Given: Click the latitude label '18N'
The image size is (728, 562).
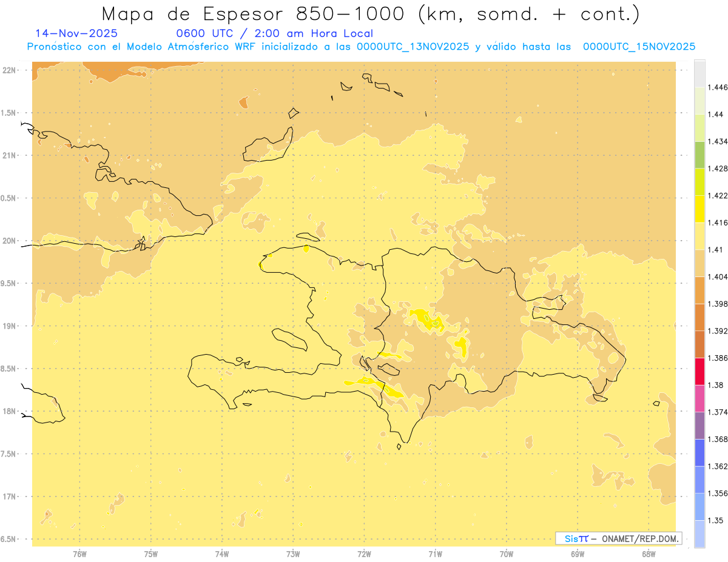Looking at the screenshot, I should tap(9, 412).
